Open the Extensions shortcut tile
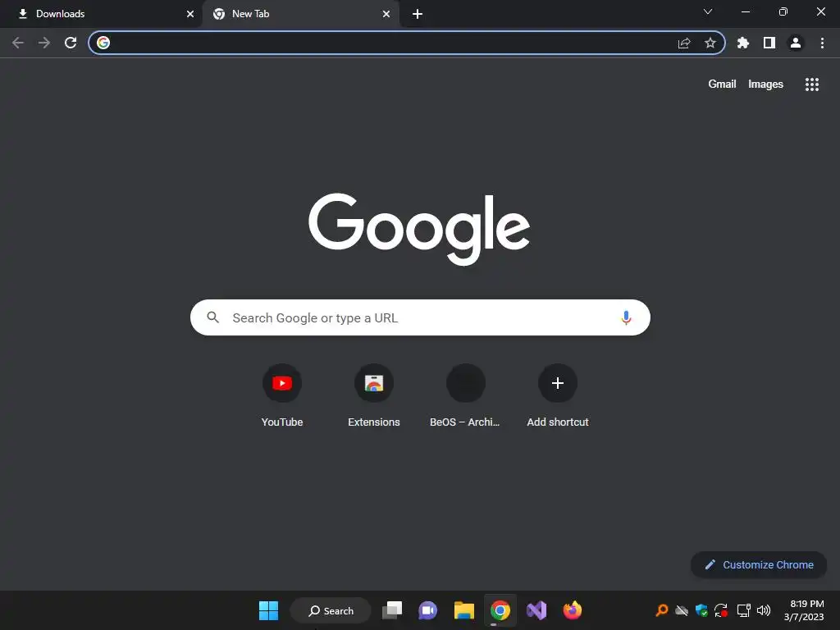This screenshot has width=840, height=630. (374, 395)
